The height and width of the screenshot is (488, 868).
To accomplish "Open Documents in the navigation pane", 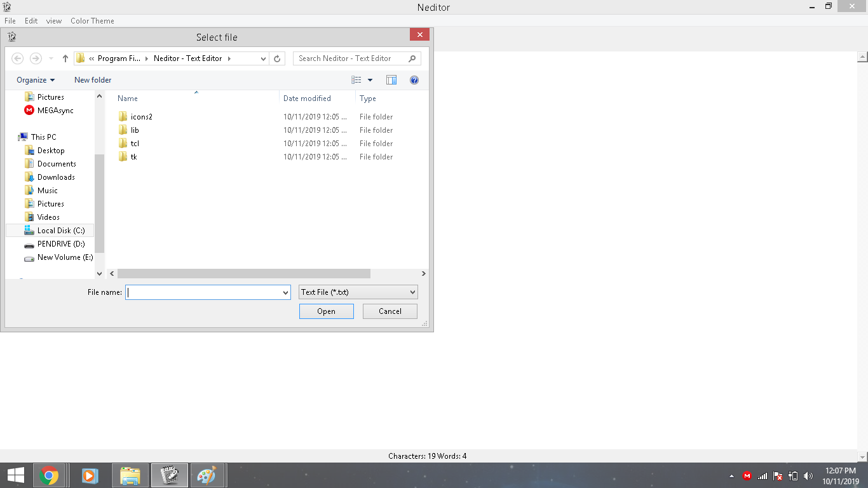I will 50,164.
